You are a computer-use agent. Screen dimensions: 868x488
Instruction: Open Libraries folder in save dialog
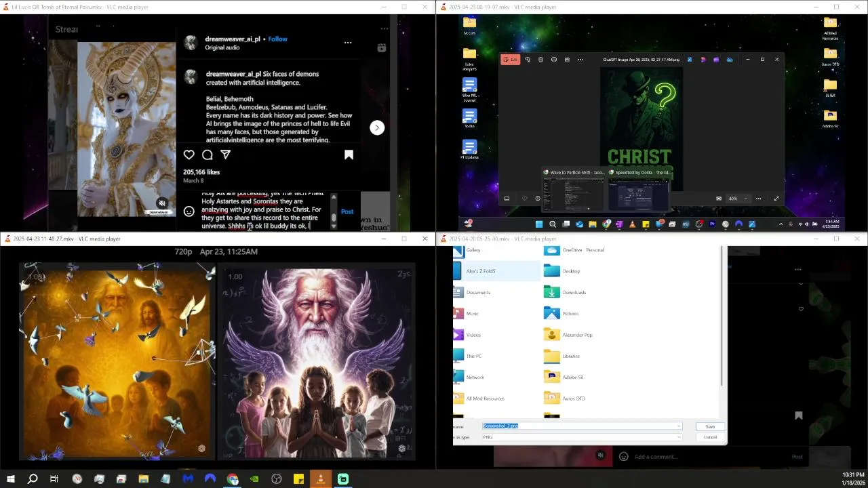point(562,356)
